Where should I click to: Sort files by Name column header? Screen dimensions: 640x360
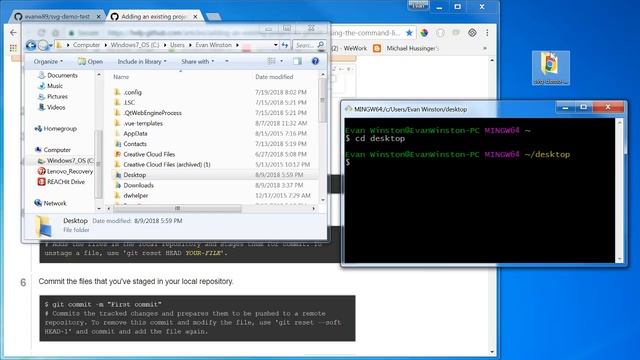pyautogui.click(x=121, y=77)
